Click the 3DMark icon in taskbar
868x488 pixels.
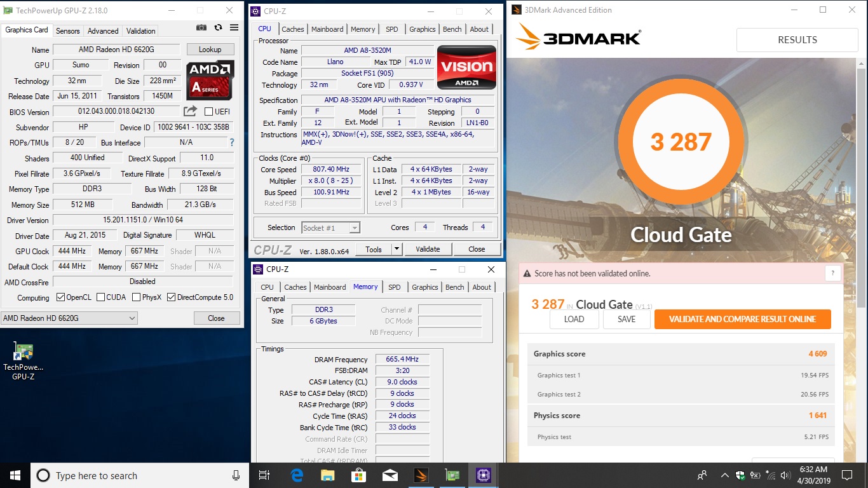point(421,475)
